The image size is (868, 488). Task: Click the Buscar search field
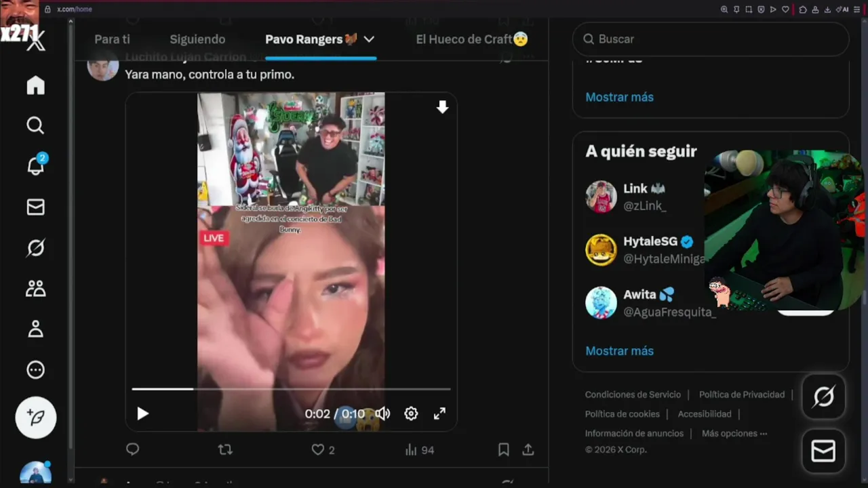tap(711, 39)
